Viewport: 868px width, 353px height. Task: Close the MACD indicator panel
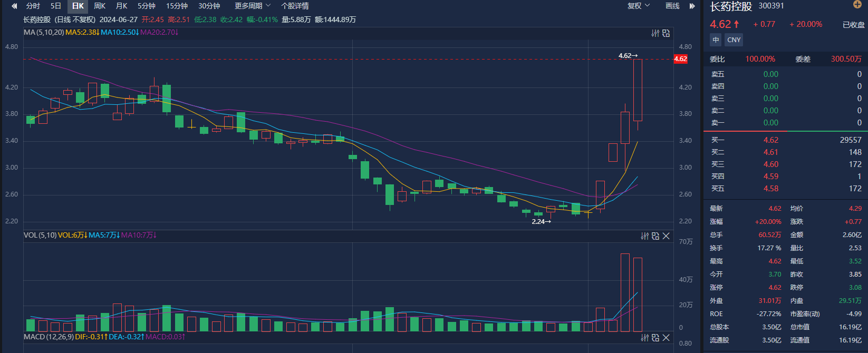(666, 338)
